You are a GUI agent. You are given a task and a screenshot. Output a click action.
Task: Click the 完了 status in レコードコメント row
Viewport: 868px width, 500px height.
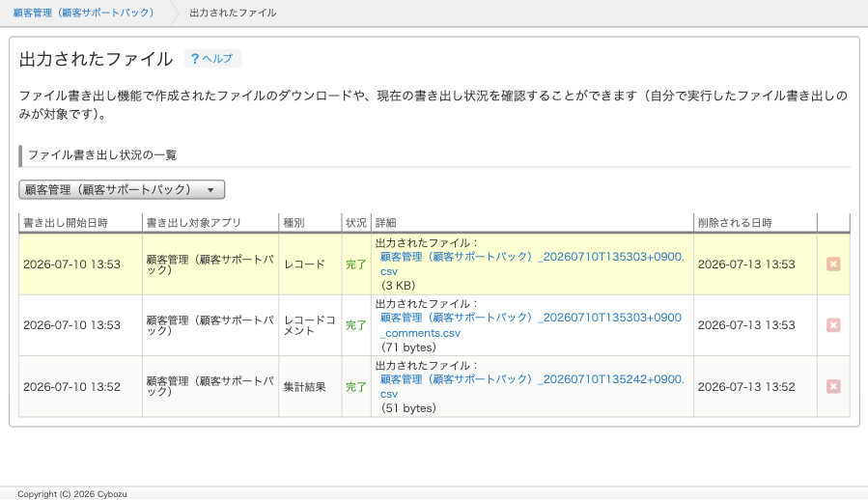(x=356, y=325)
